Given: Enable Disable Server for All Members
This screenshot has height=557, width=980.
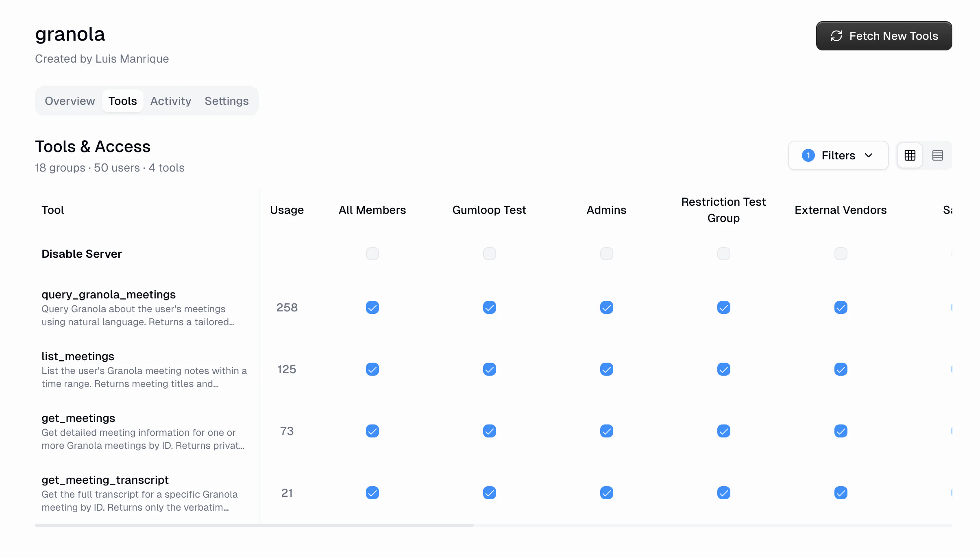Looking at the screenshot, I should click(x=372, y=253).
